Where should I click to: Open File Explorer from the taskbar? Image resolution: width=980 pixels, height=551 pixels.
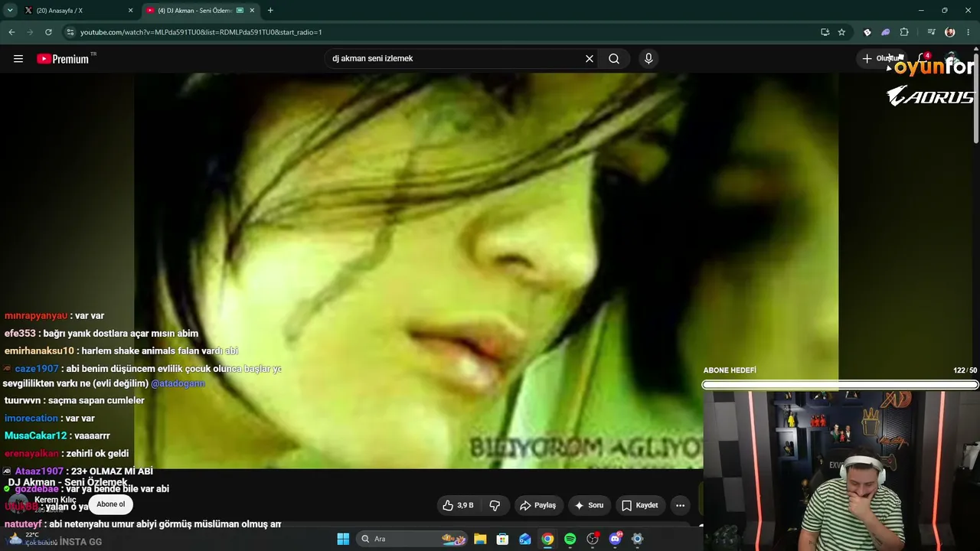(480, 539)
